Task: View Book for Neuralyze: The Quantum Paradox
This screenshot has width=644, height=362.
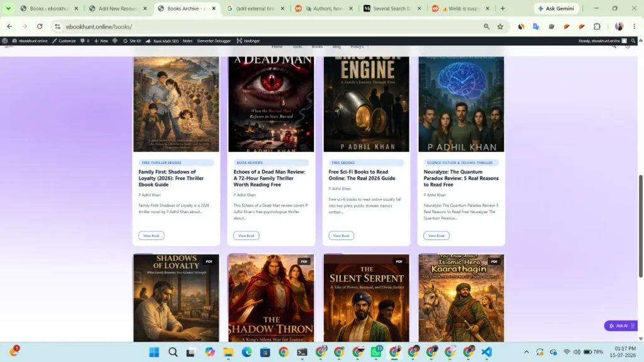Action: coord(436,236)
